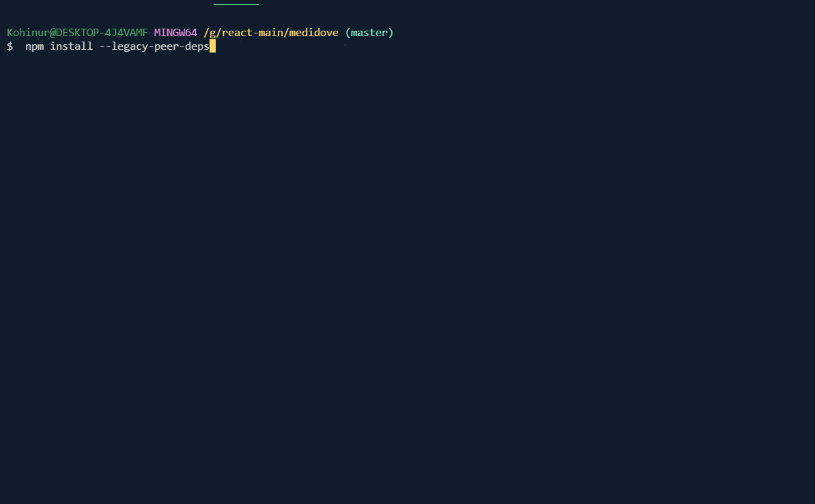Click the yellow block cursor after deps
Image resolution: width=815 pixels, height=504 pixels.
212,46
